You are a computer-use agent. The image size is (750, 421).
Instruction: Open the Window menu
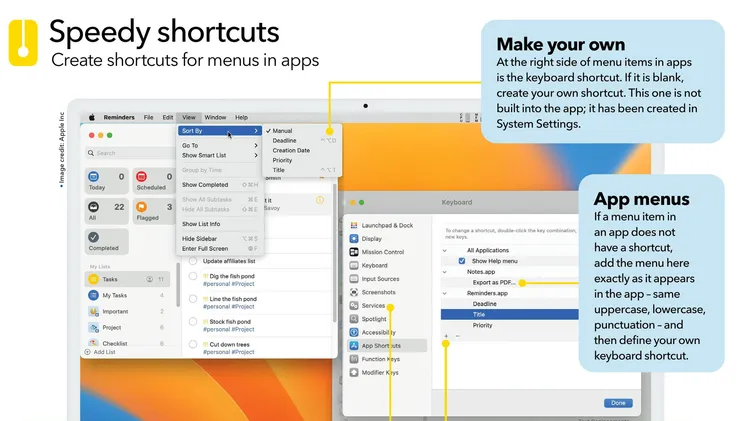215,117
